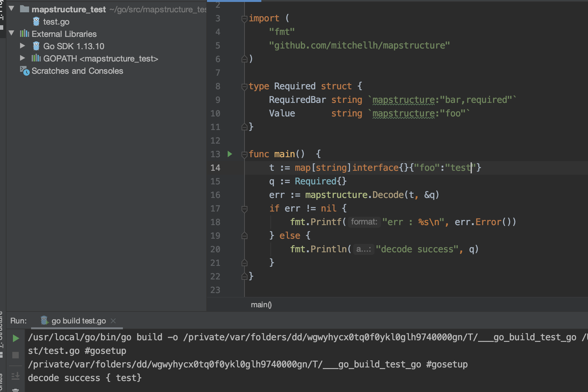Click Required{} on line 15
This screenshot has width=588, height=392.
tap(321, 181)
